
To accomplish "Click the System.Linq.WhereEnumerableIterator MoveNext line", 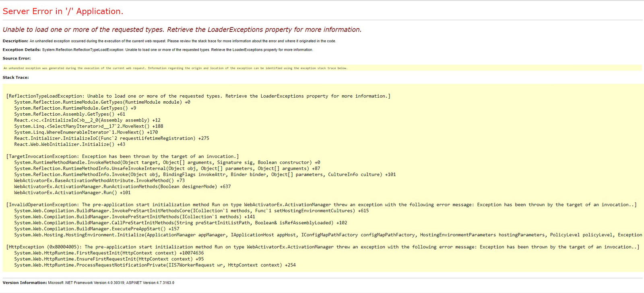I will pos(86,132).
